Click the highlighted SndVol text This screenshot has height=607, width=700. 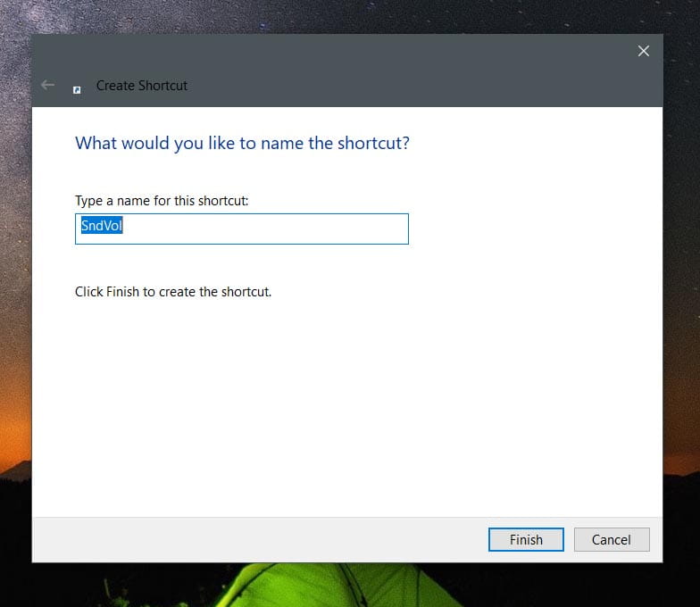102,225
